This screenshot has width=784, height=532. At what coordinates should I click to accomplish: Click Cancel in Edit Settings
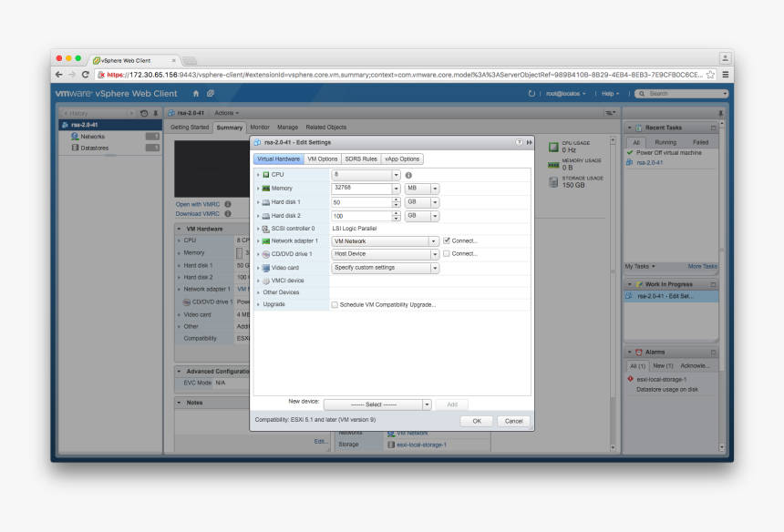513,421
